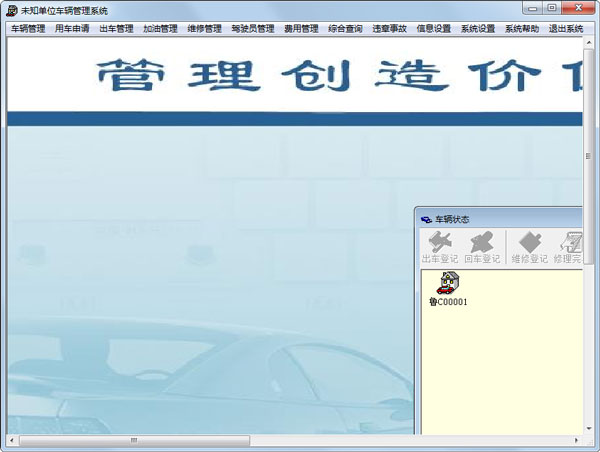The height and width of the screenshot is (452, 600).
Task: Open the 用车申请 menu
Action: [x=72, y=29]
